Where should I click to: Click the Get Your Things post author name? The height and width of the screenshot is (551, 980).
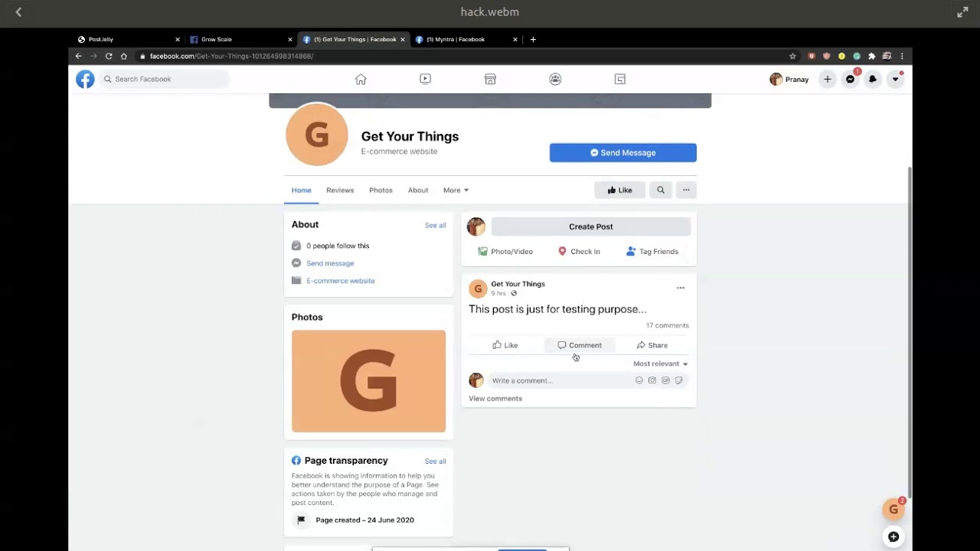518,284
